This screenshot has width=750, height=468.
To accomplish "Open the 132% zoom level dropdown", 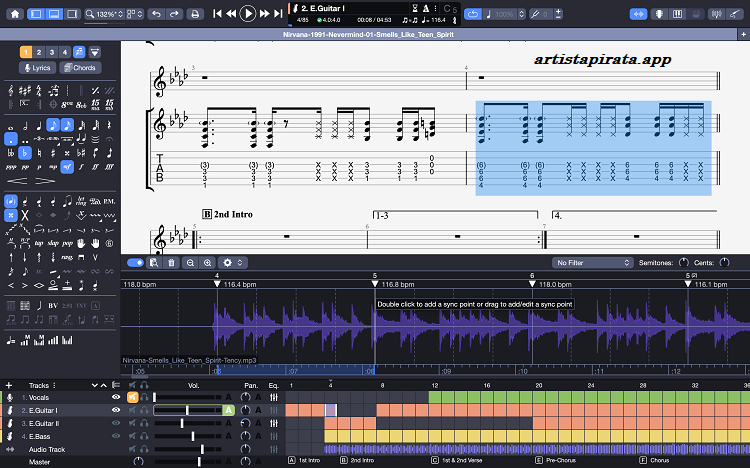I will pos(104,14).
